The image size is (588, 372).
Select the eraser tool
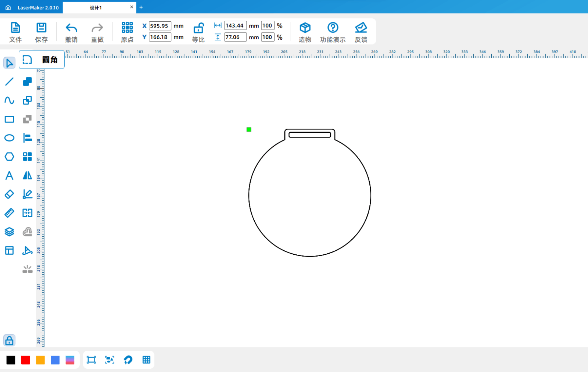tap(9, 194)
